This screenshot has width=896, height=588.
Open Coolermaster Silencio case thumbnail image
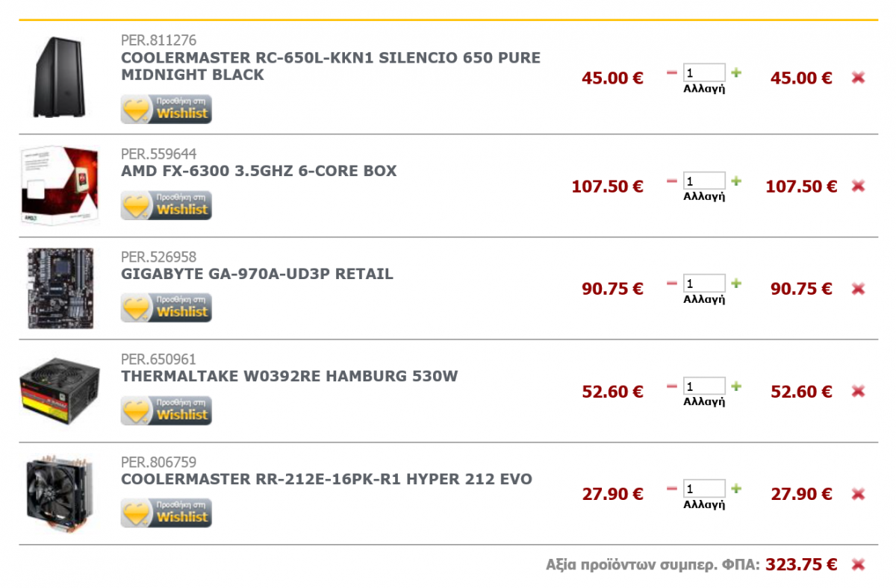(59, 78)
